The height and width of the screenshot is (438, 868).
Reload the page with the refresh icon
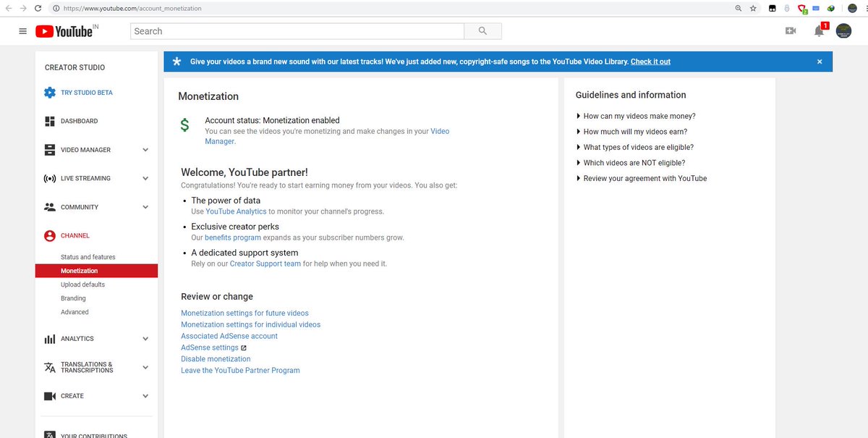pyautogui.click(x=39, y=9)
